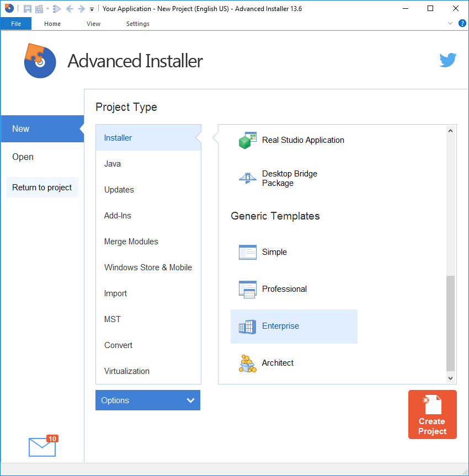The image size is (469, 476).
Task: Click the Forward navigation arrow icon
Action: (81, 8)
